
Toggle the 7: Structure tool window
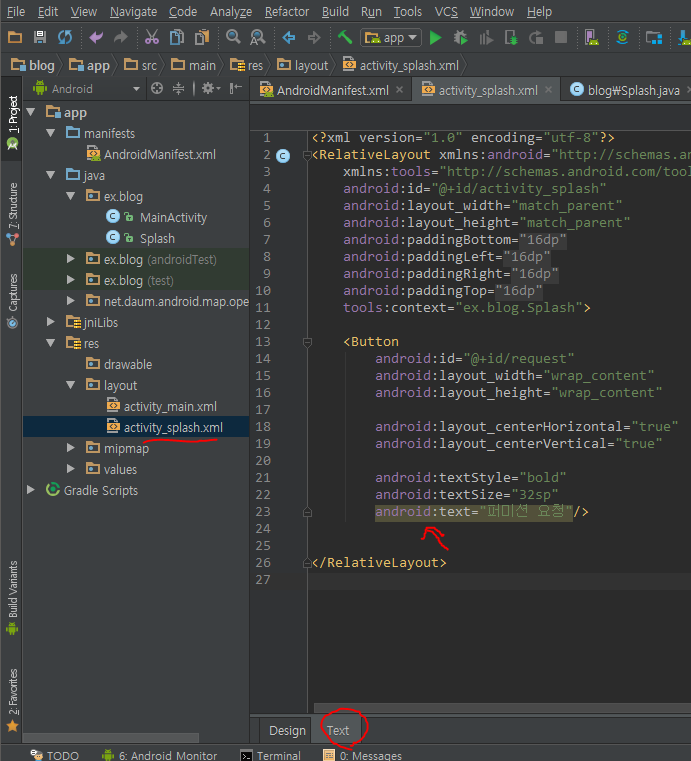click(12, 212)
